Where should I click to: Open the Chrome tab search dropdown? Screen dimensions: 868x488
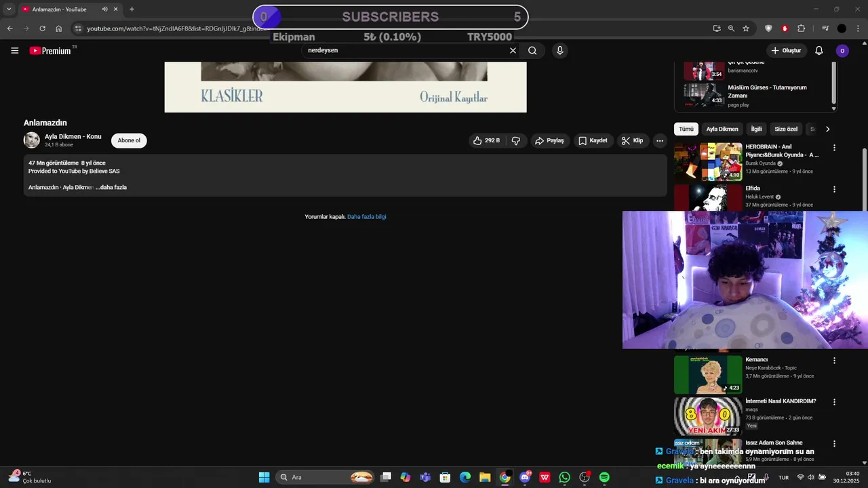9,9
